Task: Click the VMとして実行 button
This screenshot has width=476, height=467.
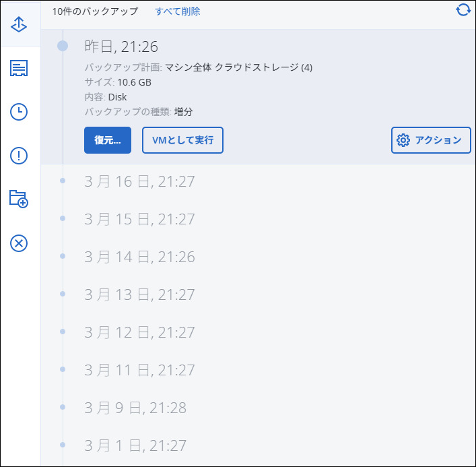Action: click(x=182, y=140)
